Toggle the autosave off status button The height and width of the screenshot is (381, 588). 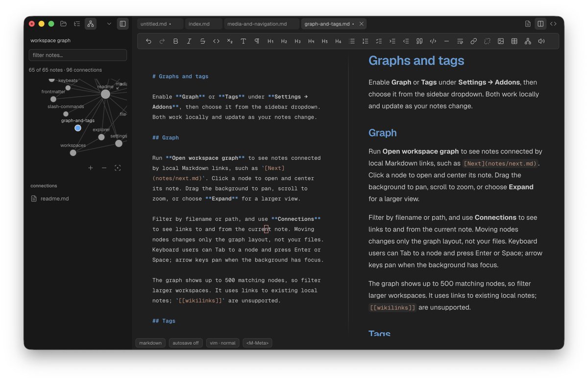[x=186, y=343]
